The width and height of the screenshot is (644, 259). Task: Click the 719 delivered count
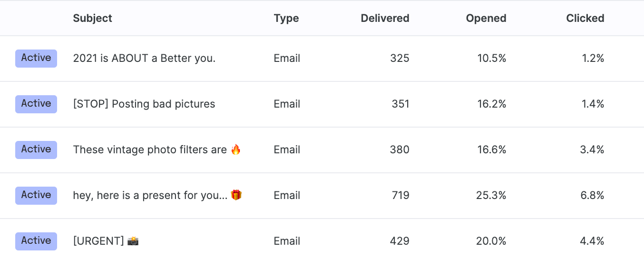click(x=400, y=195)
